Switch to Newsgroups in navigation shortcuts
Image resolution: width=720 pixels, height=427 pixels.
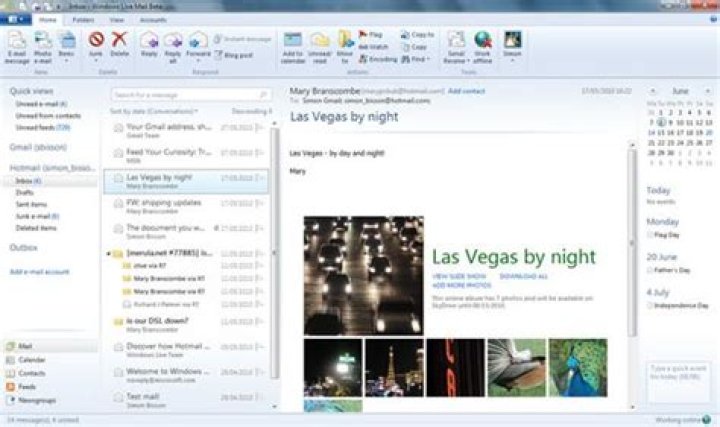37,400
